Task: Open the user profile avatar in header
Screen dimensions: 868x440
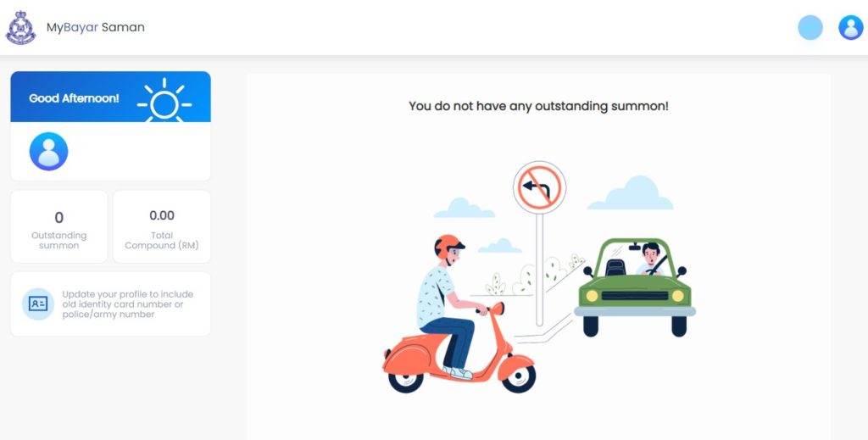Action: 851,27
